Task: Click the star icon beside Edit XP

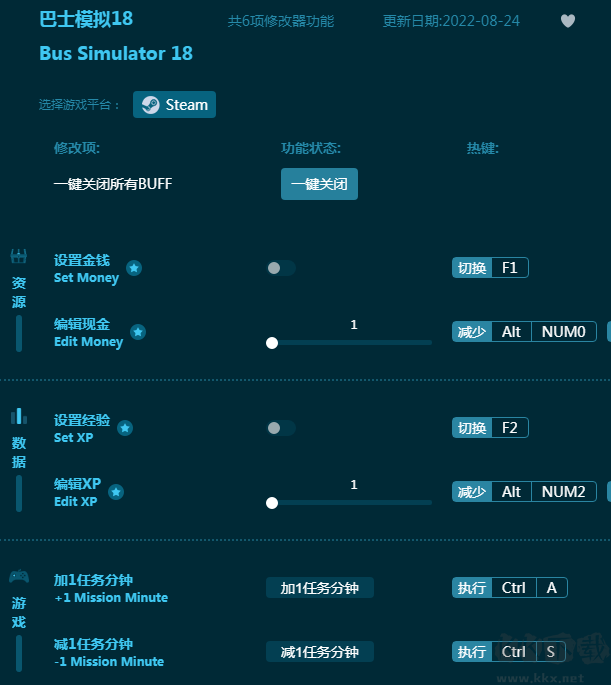Action: point(116,492)
